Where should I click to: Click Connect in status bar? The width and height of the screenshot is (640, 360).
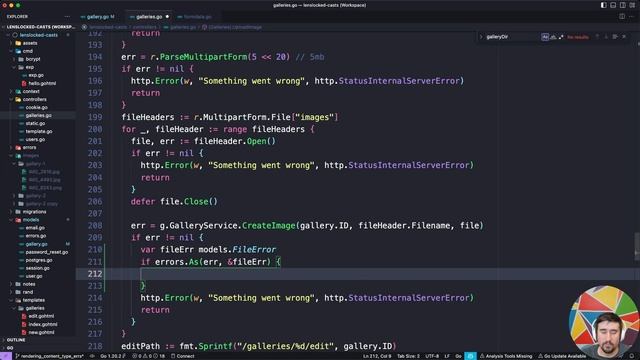[182, 356]
